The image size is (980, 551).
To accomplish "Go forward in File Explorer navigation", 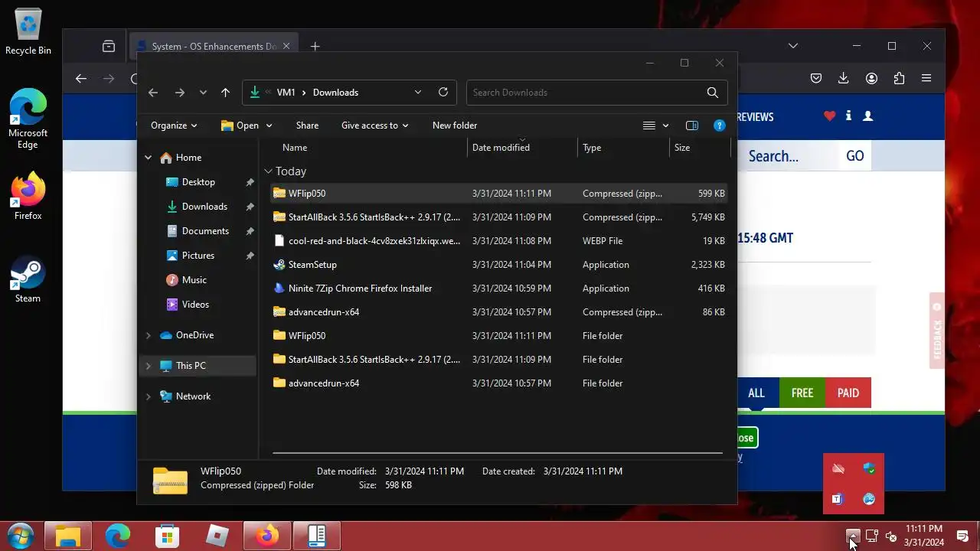I will pos(179,93).
